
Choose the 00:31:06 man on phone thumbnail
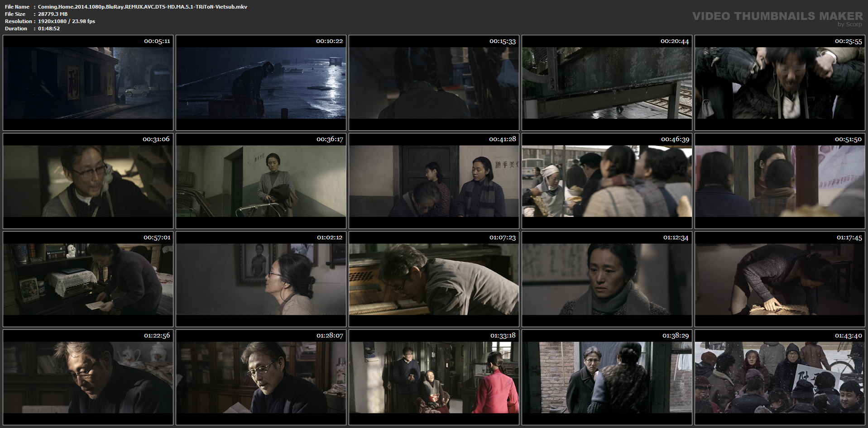[x=88, y=181]
